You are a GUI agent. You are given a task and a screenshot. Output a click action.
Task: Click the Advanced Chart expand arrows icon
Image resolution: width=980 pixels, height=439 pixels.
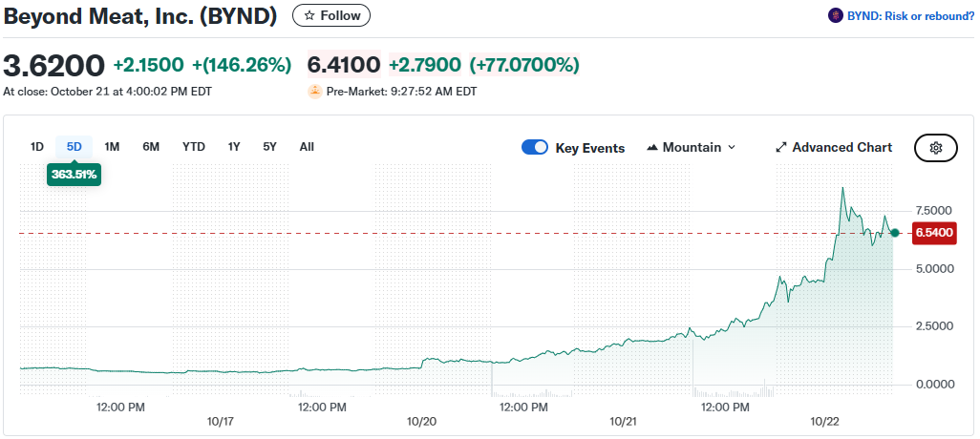(x=780, y=148)
